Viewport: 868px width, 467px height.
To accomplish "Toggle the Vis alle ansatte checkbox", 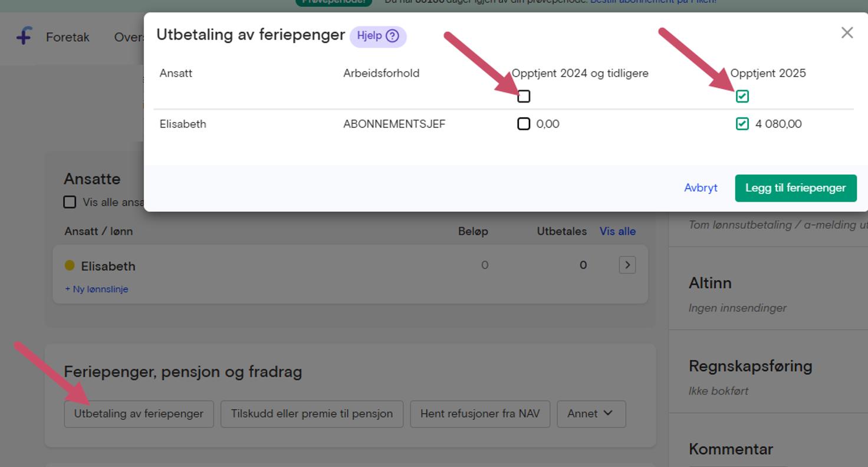I will (x=70, y=202).
